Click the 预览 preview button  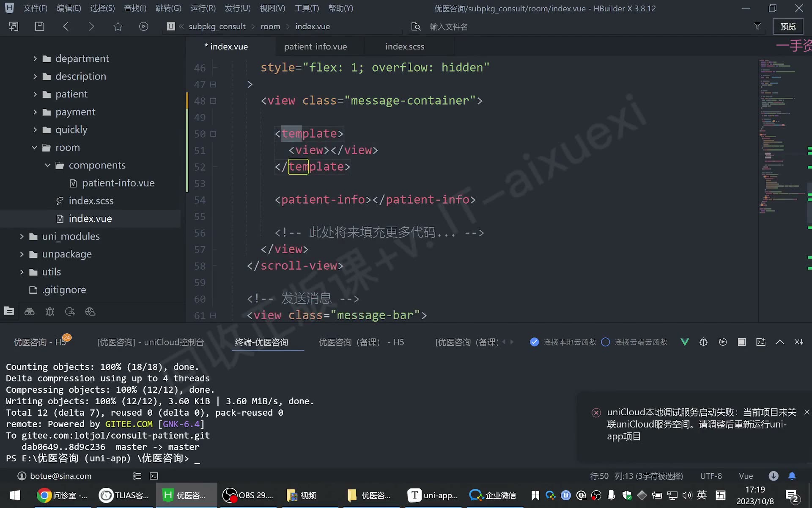click(788, 26)
